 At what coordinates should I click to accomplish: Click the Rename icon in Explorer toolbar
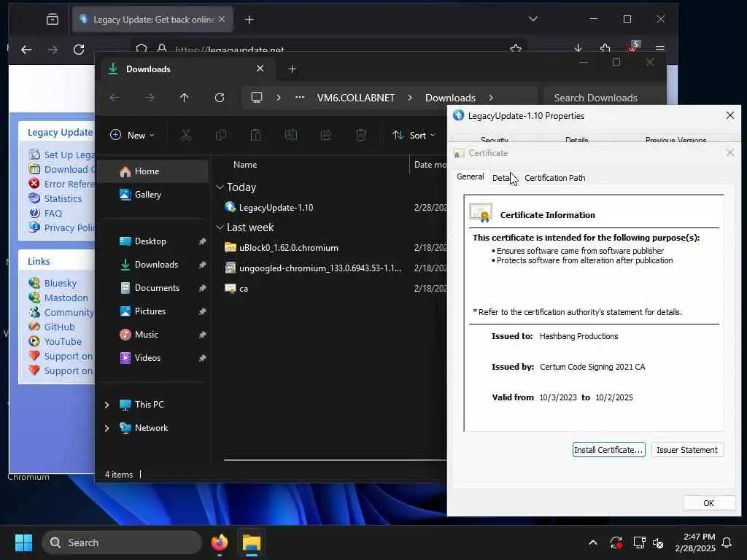tap(290, 135)
